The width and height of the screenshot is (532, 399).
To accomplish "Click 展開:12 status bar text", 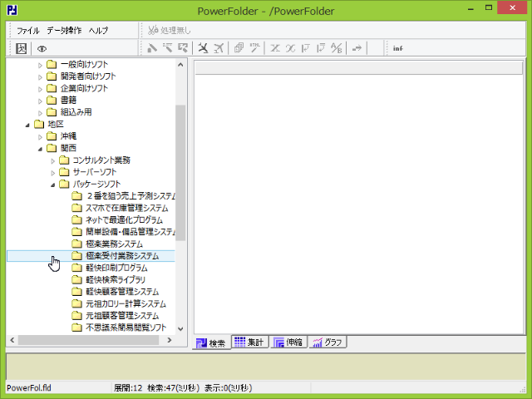I will point(128,388).
